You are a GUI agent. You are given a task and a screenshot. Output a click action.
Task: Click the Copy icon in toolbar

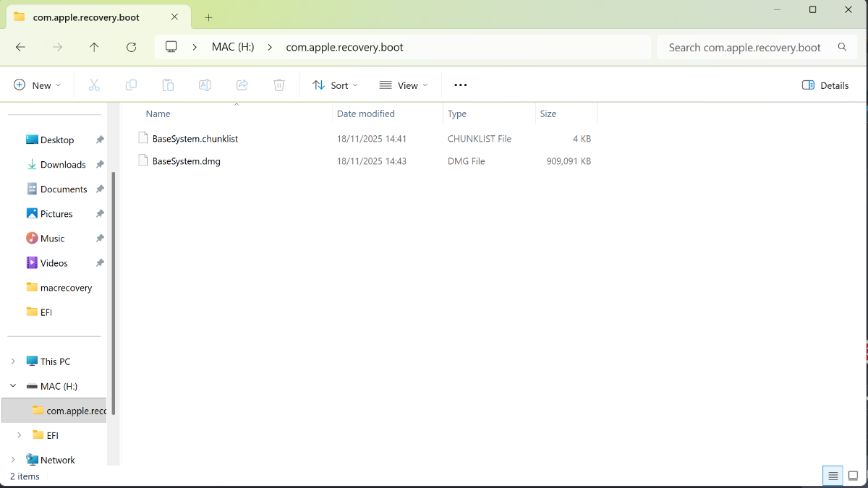click(x=131, y=85)
